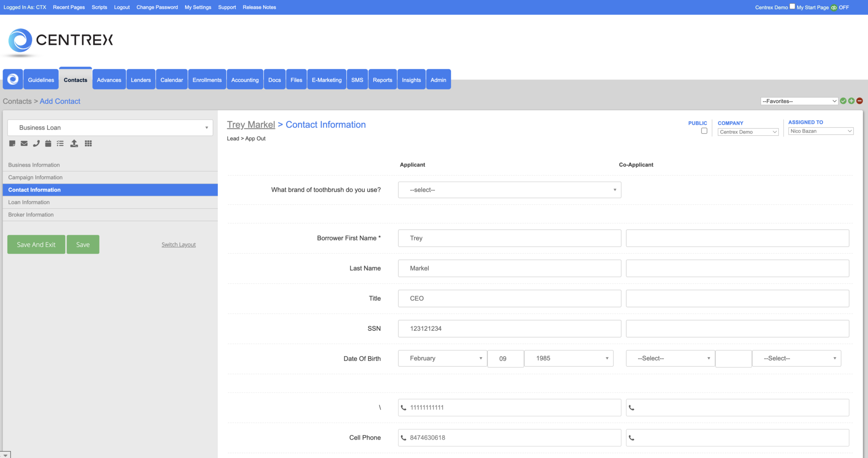Screen dimensions: 868x458
Task: Click the green plus icon beside Favorites
Action: coord(851,101)
